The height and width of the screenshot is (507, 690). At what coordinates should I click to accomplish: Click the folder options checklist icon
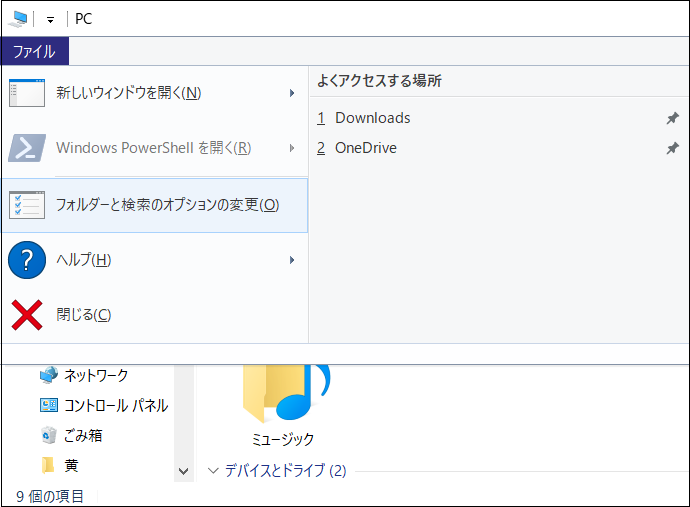pyautogui.click(x=27, y=205)
